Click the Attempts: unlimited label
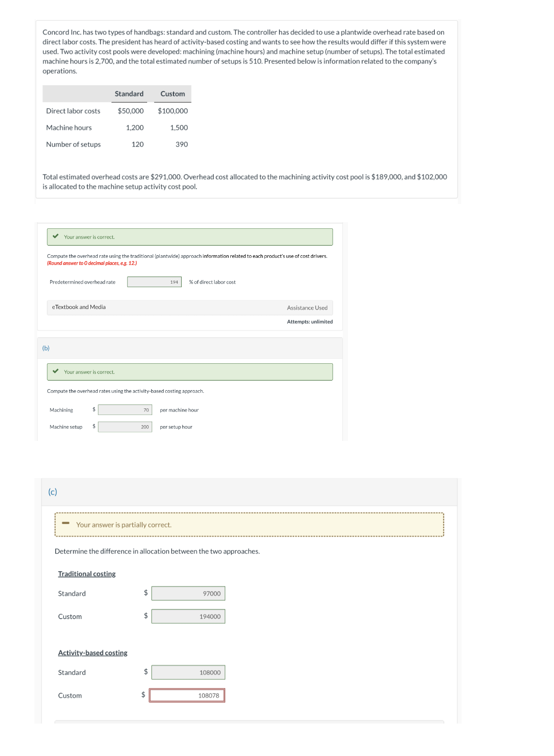This screenshot has width=554, height=756. [309, 321]
